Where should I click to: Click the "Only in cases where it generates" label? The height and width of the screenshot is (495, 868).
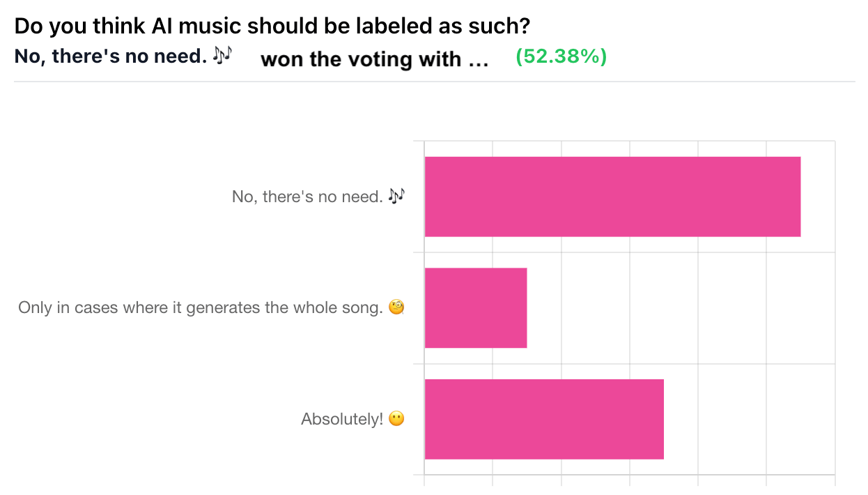pyautogui.click(x=201, y=307)
